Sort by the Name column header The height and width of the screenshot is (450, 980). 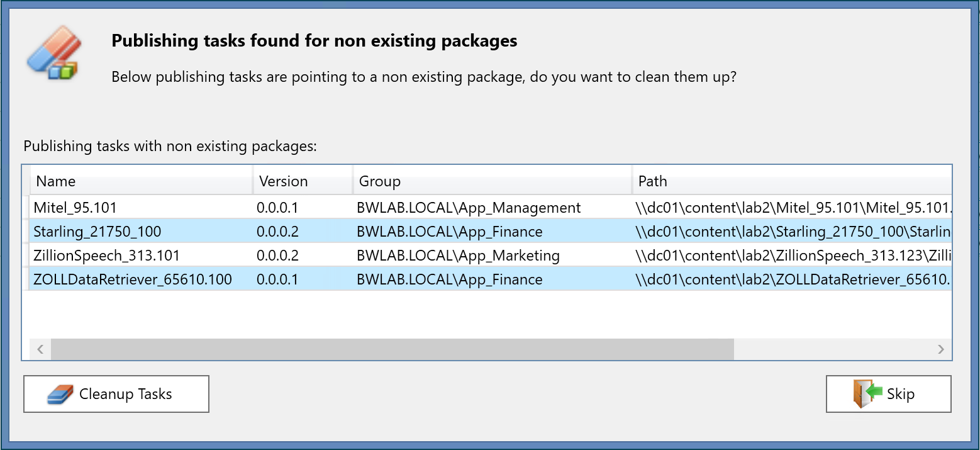[55, 181]
